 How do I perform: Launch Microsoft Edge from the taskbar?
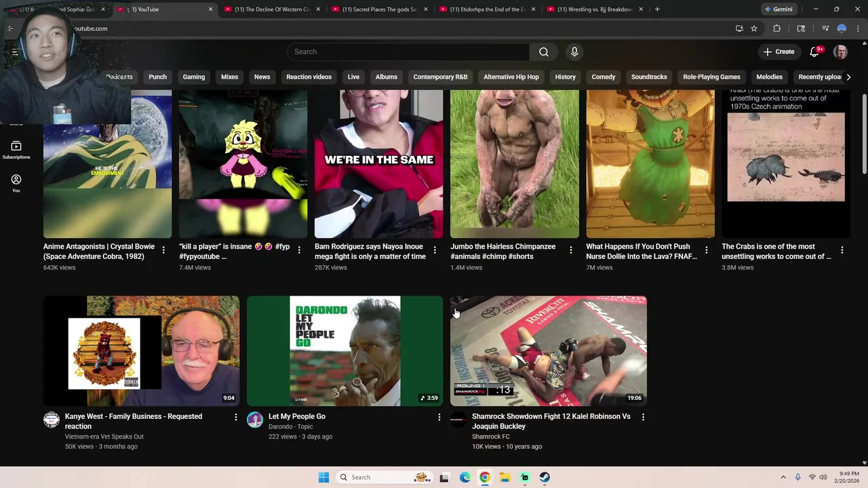(465, 477)
